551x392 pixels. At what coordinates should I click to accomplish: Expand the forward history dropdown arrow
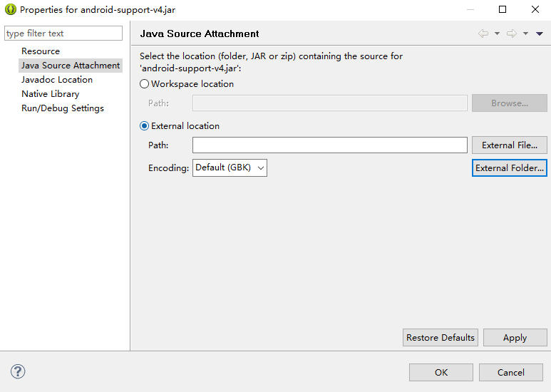click(525, 33)
